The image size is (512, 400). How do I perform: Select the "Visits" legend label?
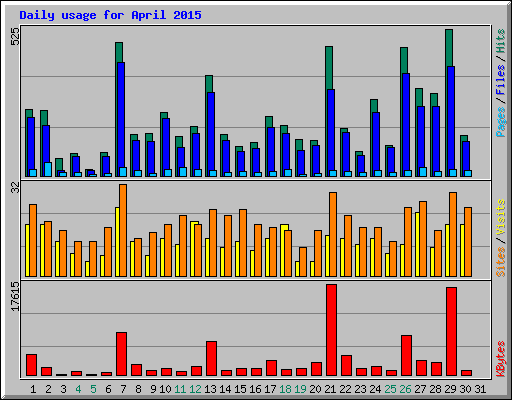[500, 217]
